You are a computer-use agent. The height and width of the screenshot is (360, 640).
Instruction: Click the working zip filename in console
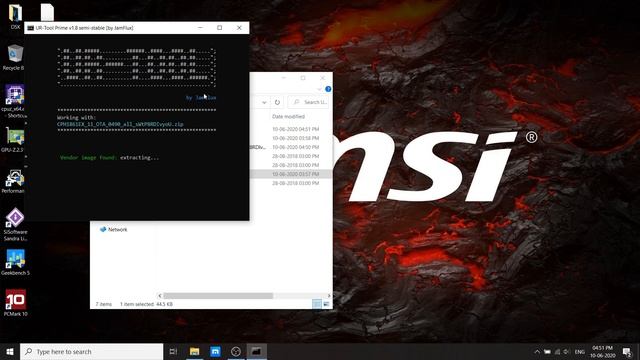coord(120,124)
